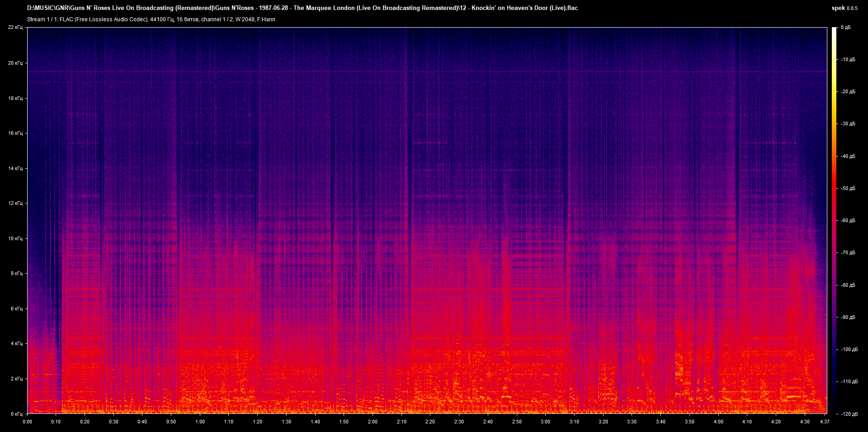This screenshot has height=432, width=868.
Task: Click the 4:00 time axis marker
Action: point(718,422)
